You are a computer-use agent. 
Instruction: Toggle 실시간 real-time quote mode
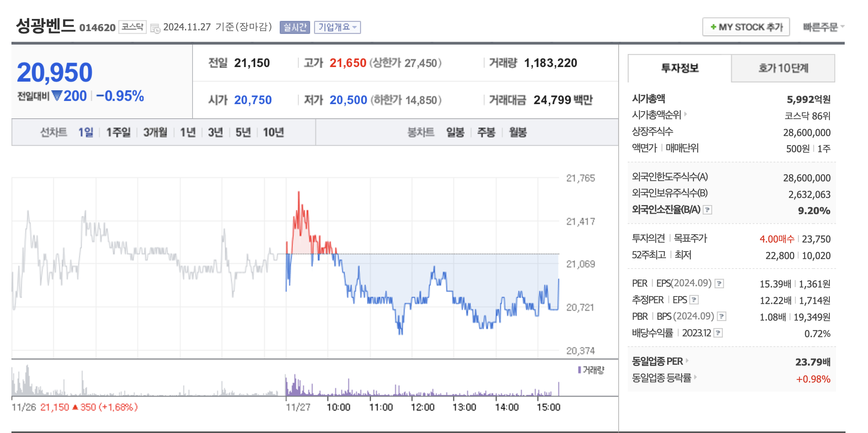[294, 27]
